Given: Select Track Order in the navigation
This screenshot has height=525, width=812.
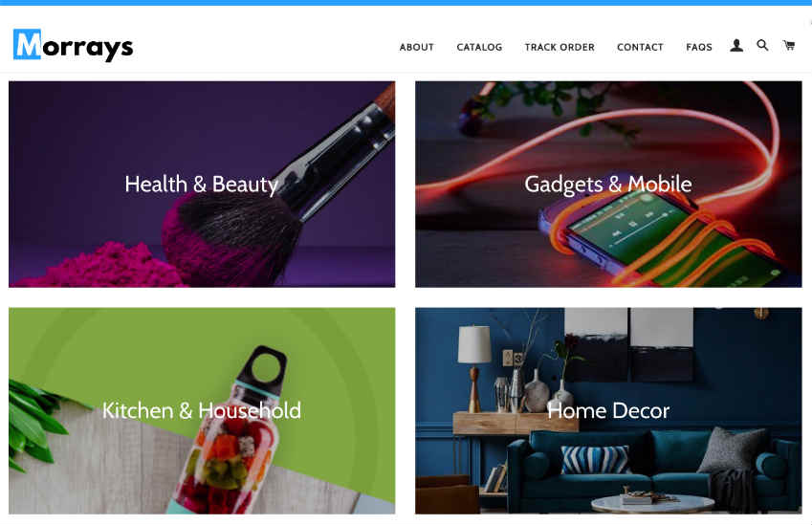Looking at the screenshot, I should click(560, 47).
